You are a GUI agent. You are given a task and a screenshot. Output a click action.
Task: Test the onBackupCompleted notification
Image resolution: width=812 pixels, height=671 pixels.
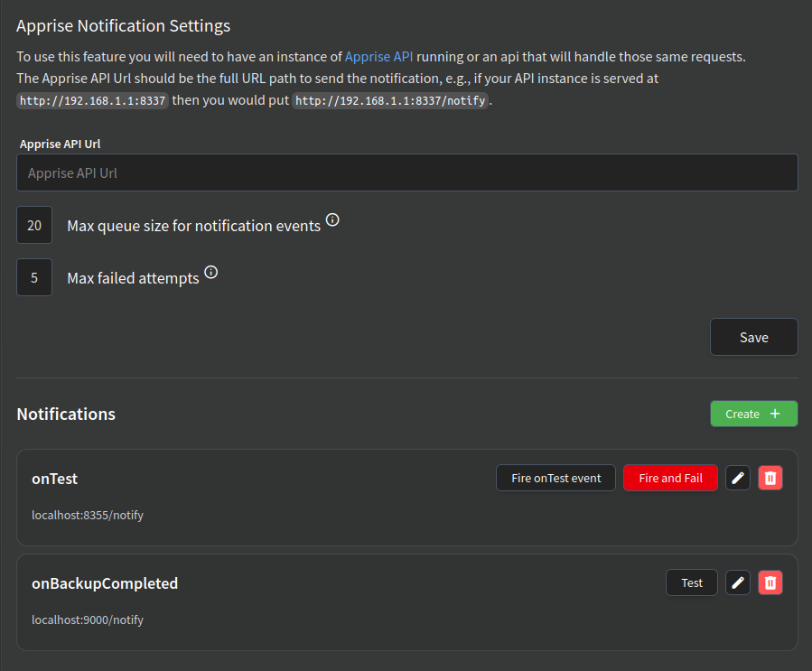click(x=691, y=582)
